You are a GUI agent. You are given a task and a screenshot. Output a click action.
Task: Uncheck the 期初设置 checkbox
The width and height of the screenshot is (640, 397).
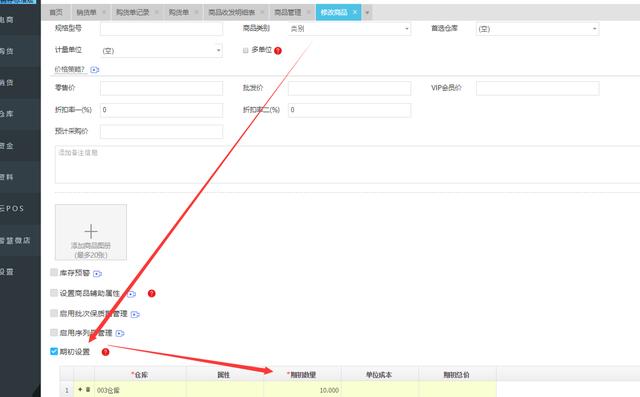pos(54,351)
